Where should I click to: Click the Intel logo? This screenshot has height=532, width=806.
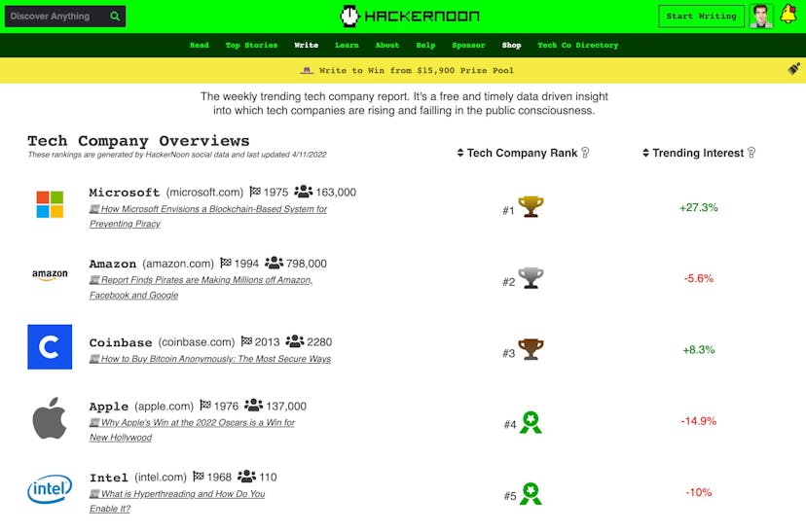click(x=50, y=489)
